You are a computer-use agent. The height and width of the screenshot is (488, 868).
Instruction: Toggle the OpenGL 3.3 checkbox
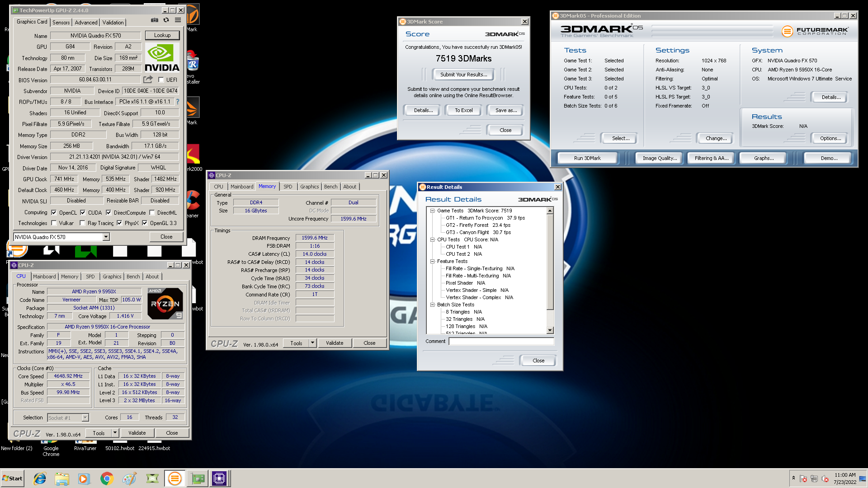tap(145, 223)
